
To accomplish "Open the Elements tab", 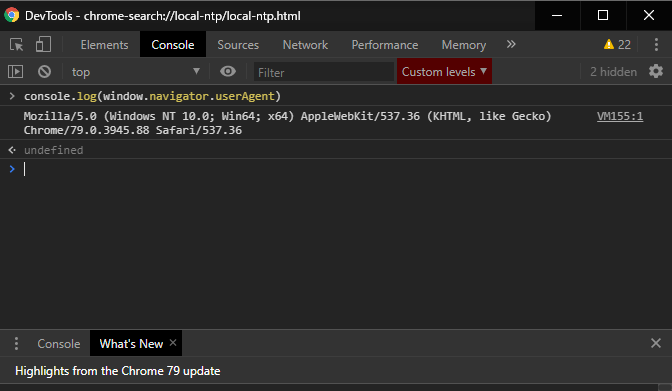I will coord(104,45).
